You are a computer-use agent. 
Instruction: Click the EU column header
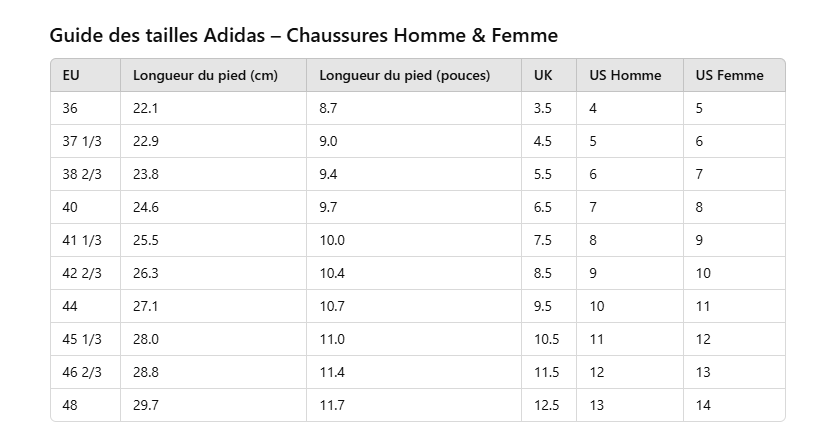pos(71,75)
